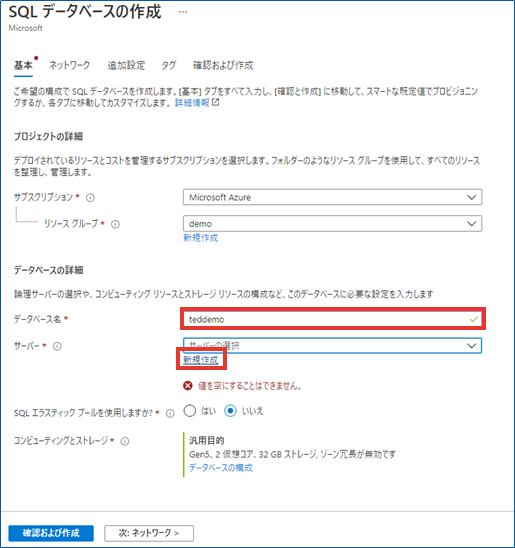Click the データベース名 field containing teddemo
515x548 pixels.
coord(332,319)
